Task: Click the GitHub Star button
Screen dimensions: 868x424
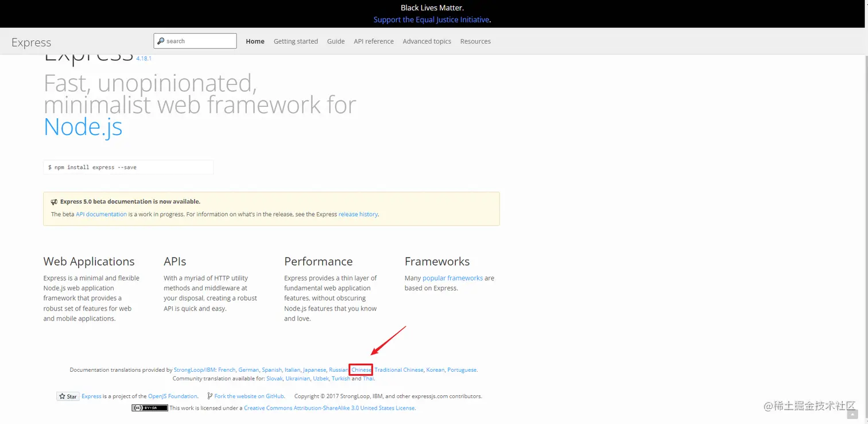Action: pyautogui.click(x=68, y=396)
